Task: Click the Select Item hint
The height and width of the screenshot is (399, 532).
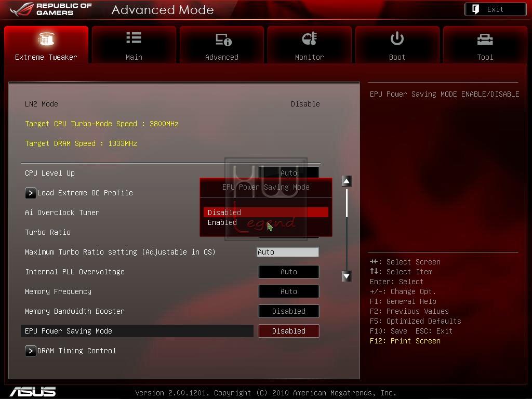Action: point(401,272)
